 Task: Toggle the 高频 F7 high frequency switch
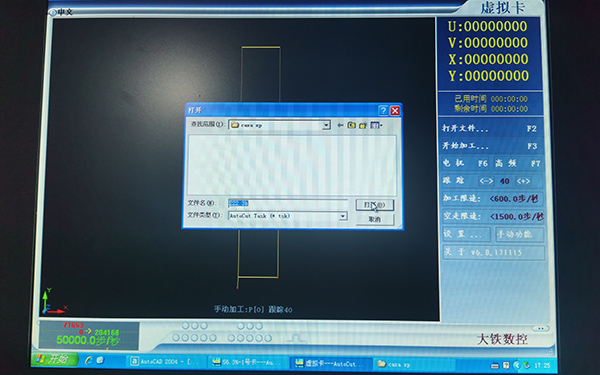(x=517, y=163)
